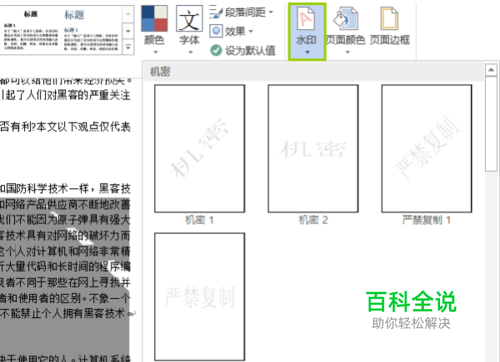
Task: Click document line '否有利?本文以下观点仅代表'
Action: [65, 127]
